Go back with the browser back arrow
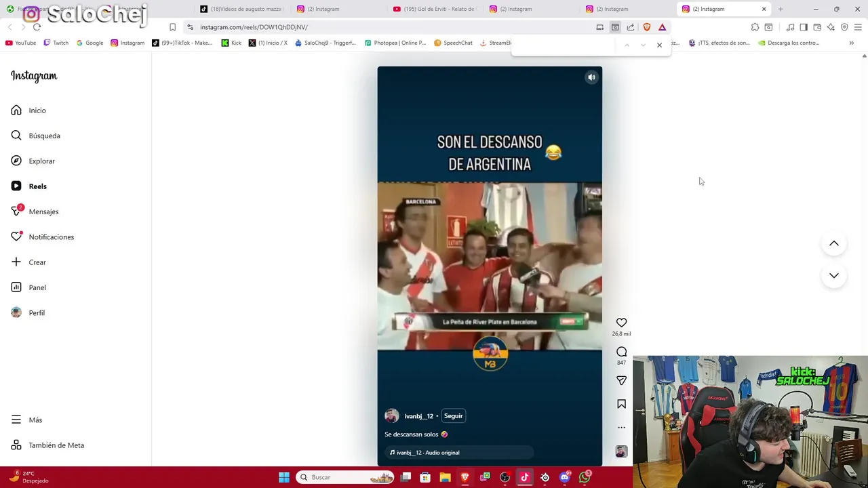This screenshot has width=868, height=488. tap(10, 27)
